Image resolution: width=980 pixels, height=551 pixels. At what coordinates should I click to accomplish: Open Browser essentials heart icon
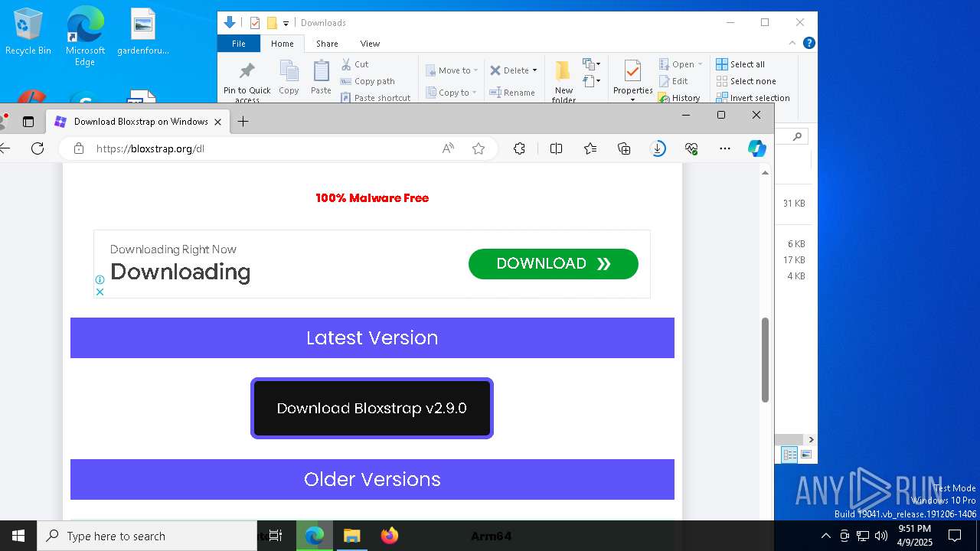tap(691, 148)
